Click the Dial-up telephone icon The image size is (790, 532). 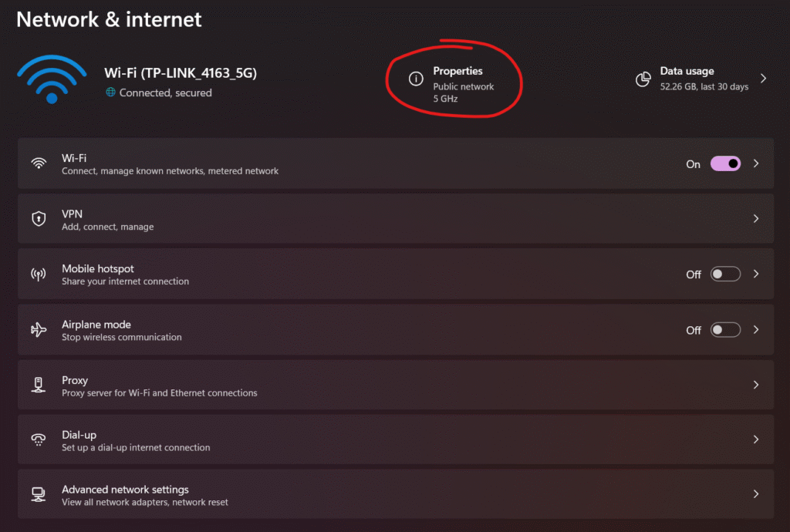click(39, 440)
